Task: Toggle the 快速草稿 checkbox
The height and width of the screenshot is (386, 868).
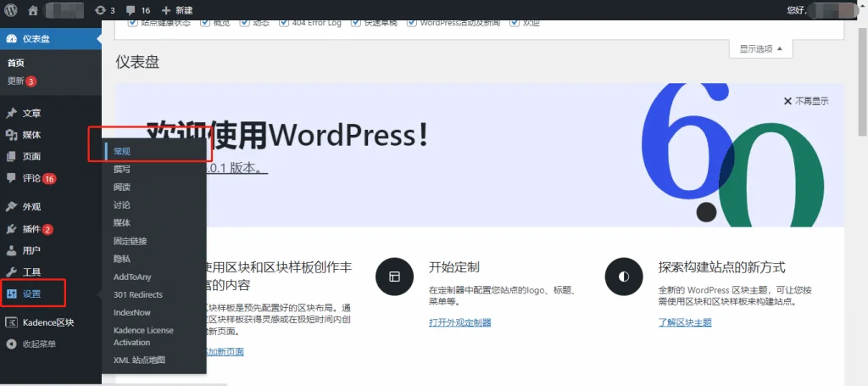Action: [355, 23]
